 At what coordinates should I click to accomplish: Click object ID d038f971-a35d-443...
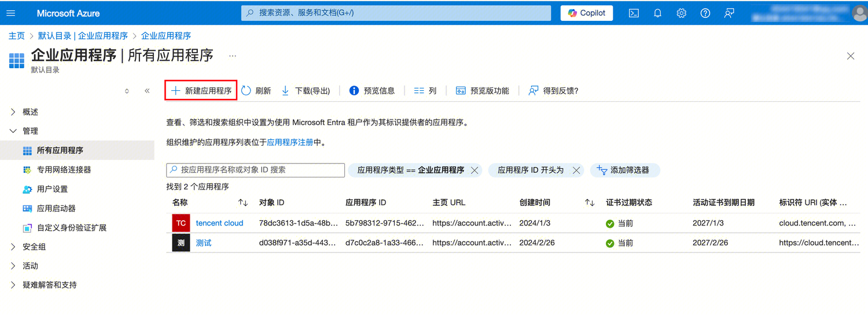pos(298,243)
